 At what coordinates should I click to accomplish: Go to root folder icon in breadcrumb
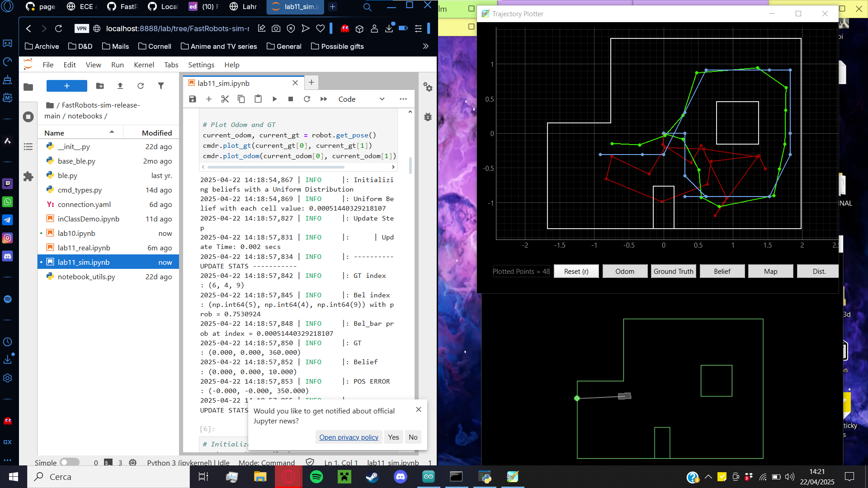pyautogui.click(x=50, y=105)
